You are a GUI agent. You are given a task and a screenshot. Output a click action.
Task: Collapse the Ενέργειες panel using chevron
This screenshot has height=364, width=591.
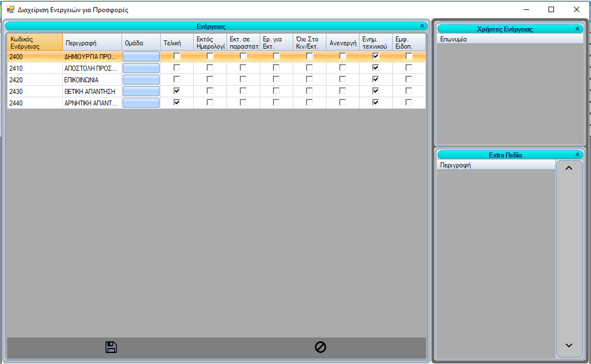[x=423, y=26]
